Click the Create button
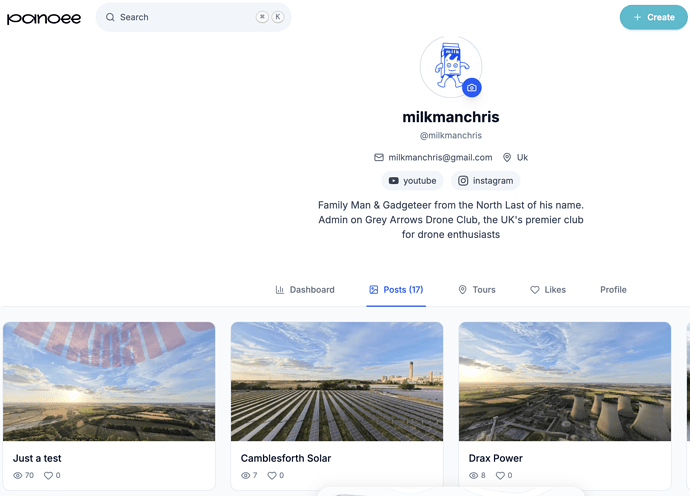The image size is (690, 496). (x=653, y=17)
